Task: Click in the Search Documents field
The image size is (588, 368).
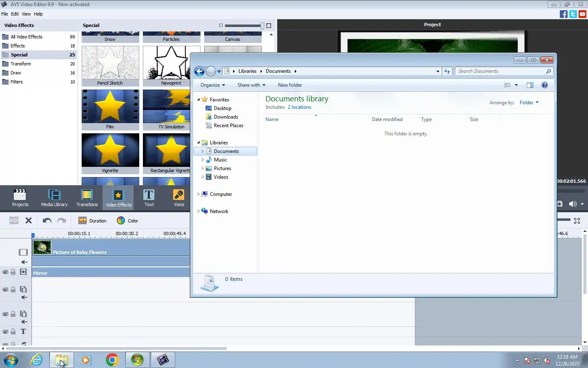Action: [501, 71]
